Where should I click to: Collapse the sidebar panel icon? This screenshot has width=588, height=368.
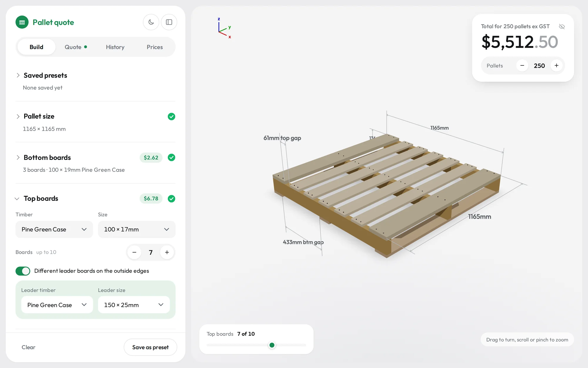point(169,22)
